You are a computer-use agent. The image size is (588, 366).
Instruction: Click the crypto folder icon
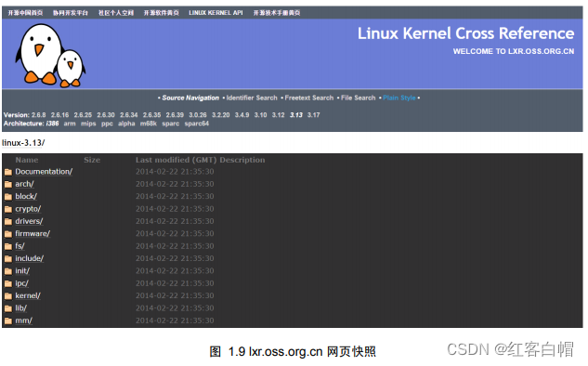click(8, 209)
